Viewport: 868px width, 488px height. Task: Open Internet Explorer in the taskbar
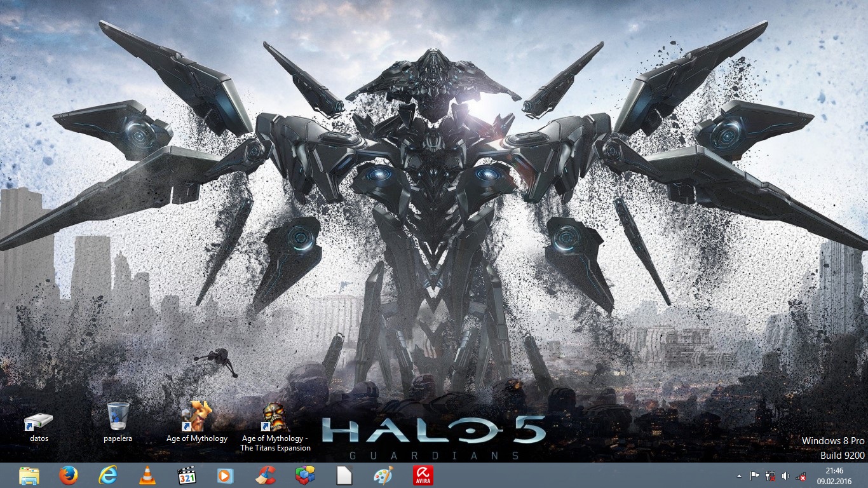(107, 475)
